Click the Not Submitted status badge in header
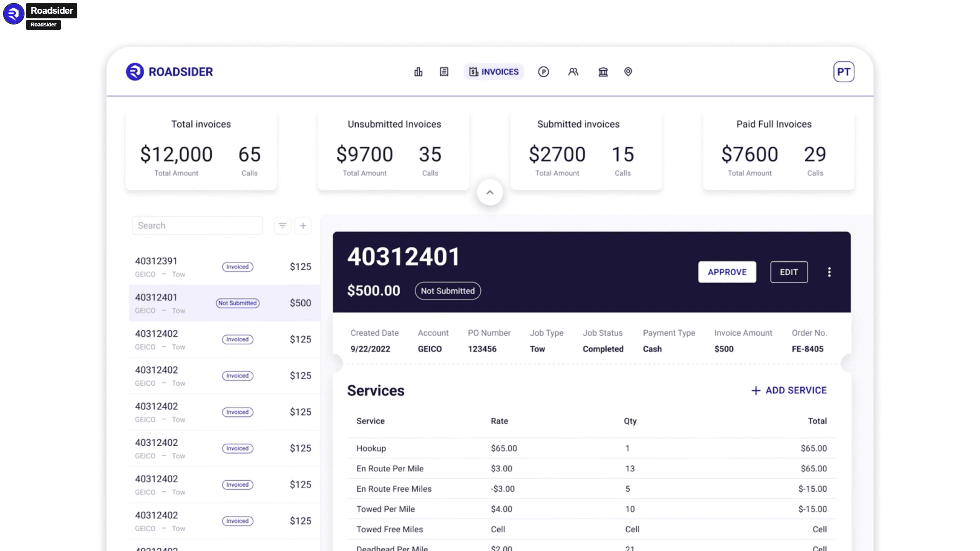 448,291
